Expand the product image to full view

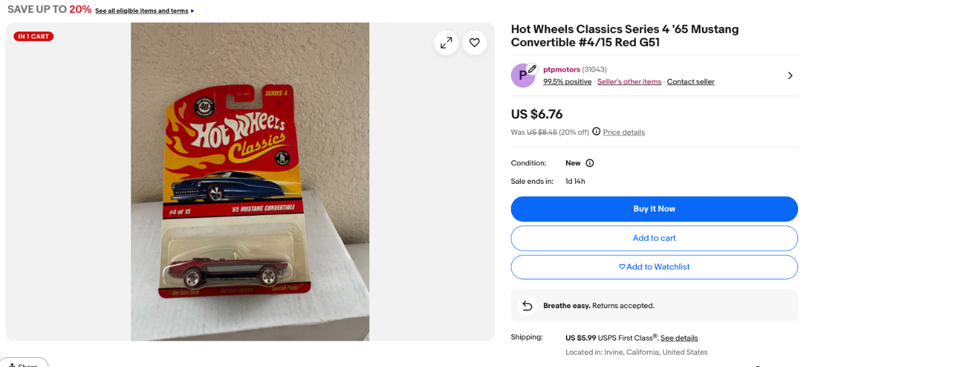pyautogui.click(x=446, y=42)
